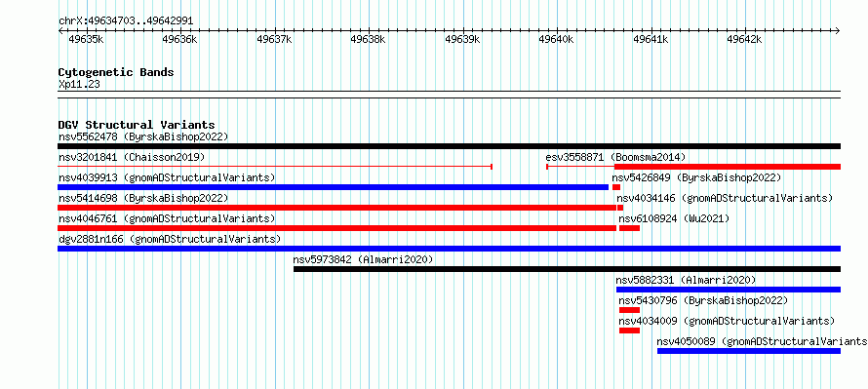Open nsv4034146 gnomAD variant label

725,198
